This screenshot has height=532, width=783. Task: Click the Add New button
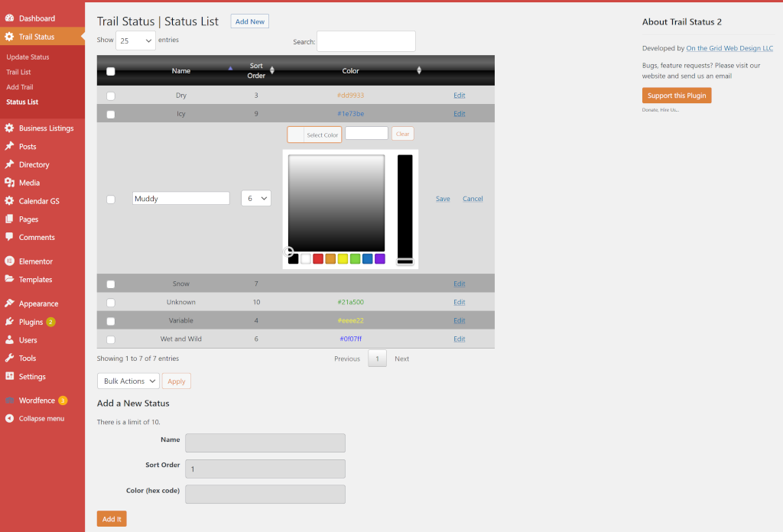pos(250,21)
